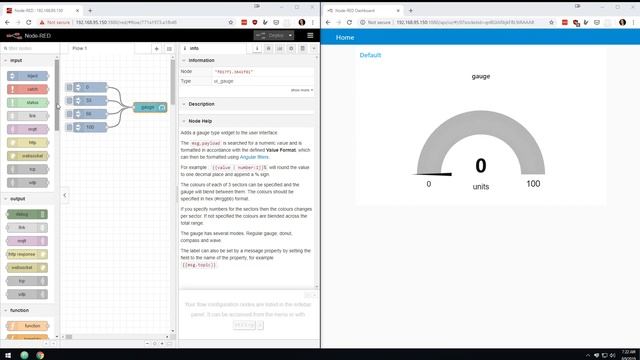
Task: Click the palette vertical scrollbar
Action: [x=57, y=95]
